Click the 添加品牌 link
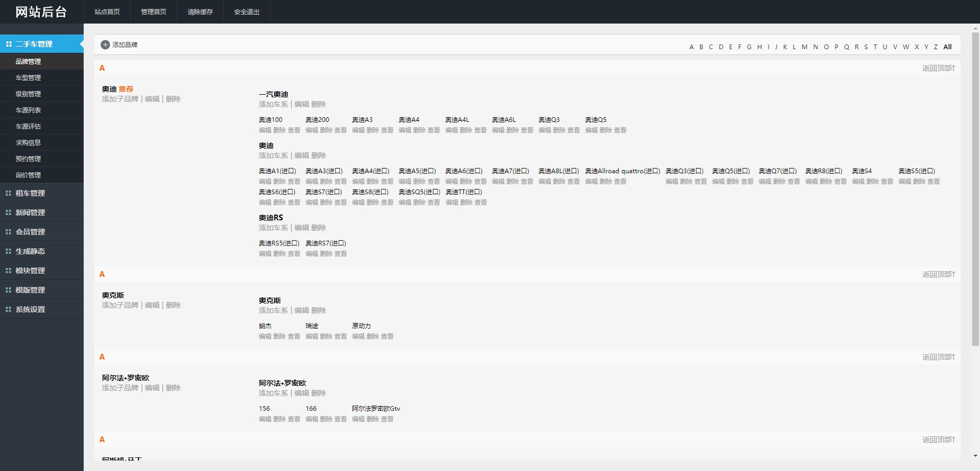980x471 pixels. 125,45
